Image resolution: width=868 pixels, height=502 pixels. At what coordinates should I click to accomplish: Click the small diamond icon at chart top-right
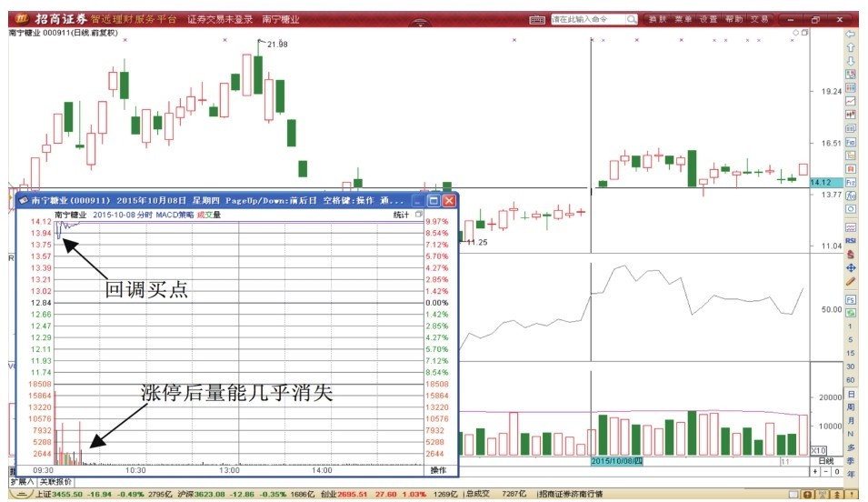795,33
